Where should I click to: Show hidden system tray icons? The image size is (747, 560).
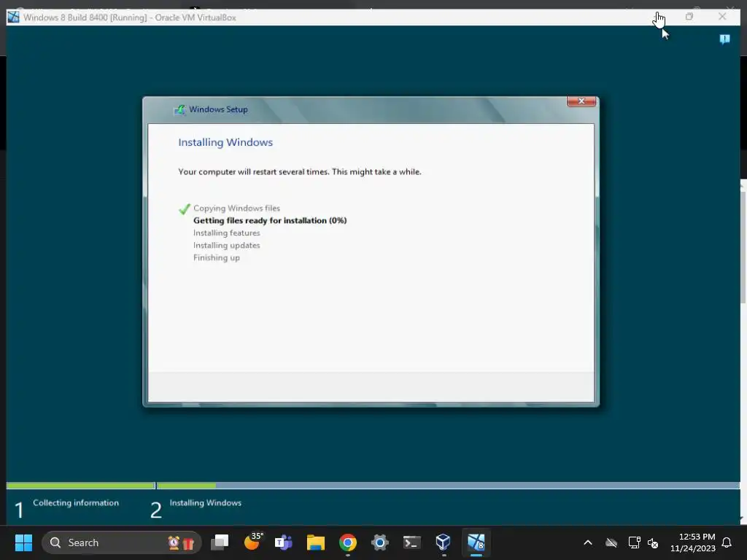(x=588, y=542)
